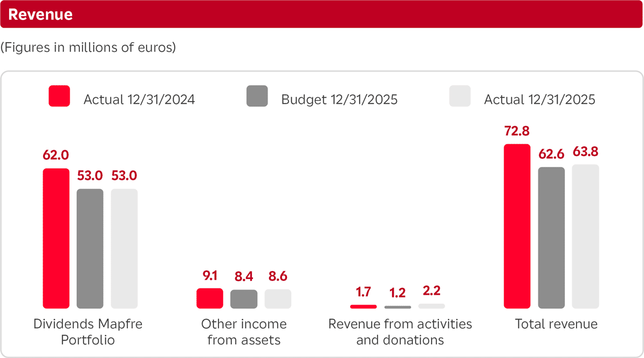Select the 62.0 Dividends Mapfre Portfolio bar
Screen dimensions: 644x358
56,238
